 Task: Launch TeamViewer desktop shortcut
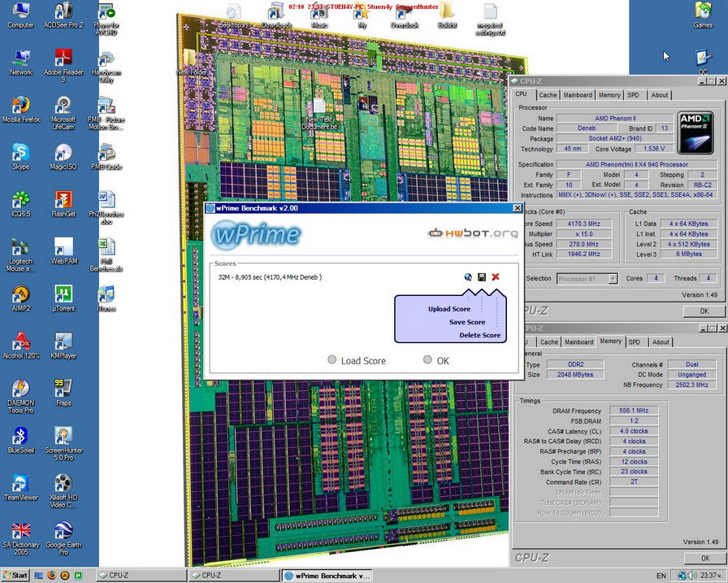(x=21, y=488)
